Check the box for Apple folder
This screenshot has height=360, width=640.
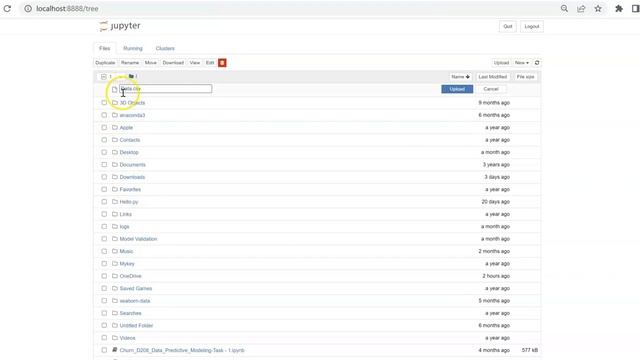coord(104,127)
